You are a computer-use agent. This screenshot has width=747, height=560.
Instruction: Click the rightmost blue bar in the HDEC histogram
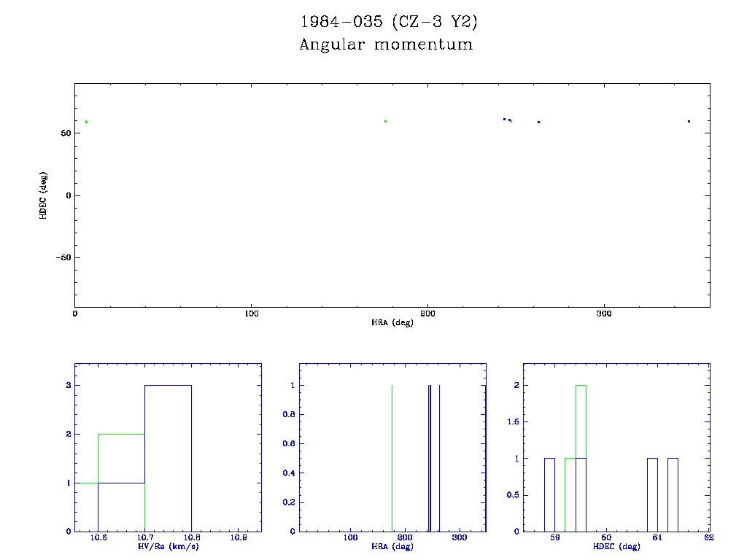673,494
